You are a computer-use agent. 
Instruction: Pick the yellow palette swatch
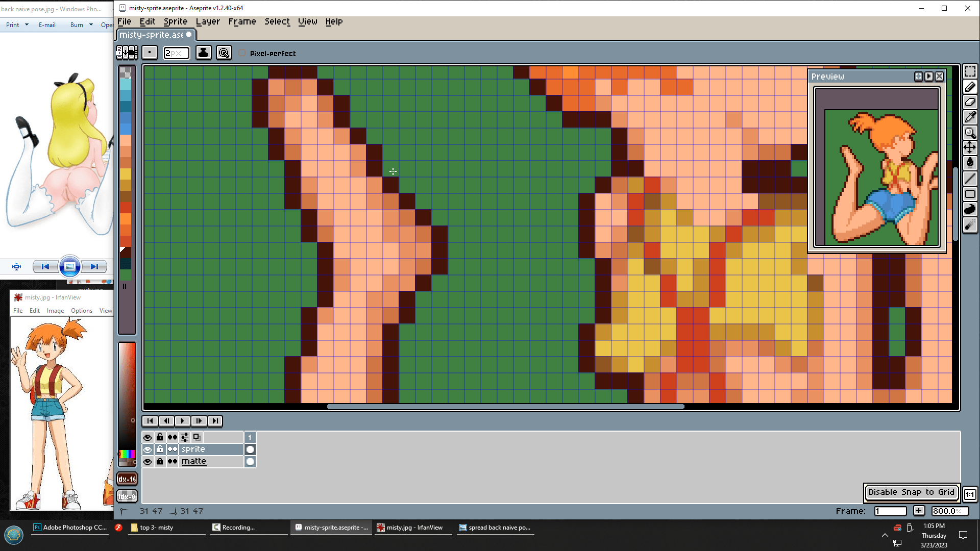click(125, 174)
